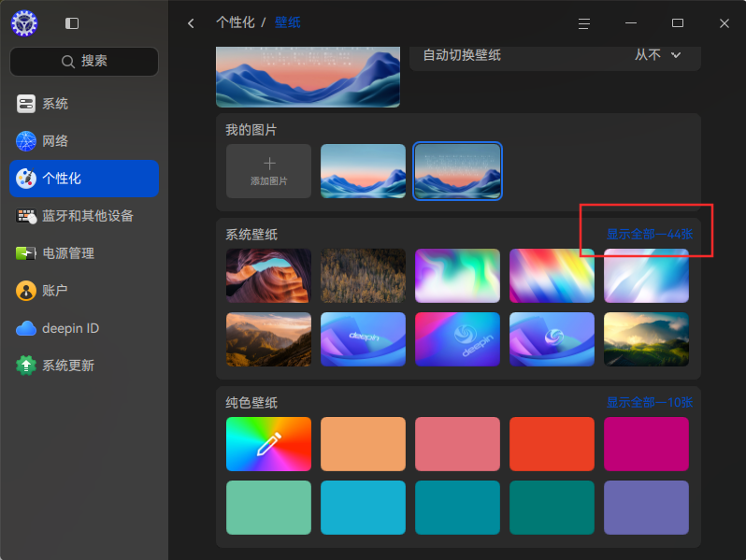Click the 系统更新 green gear icon
This screenshot has height=560, width=746.
[x=26, y=366]
